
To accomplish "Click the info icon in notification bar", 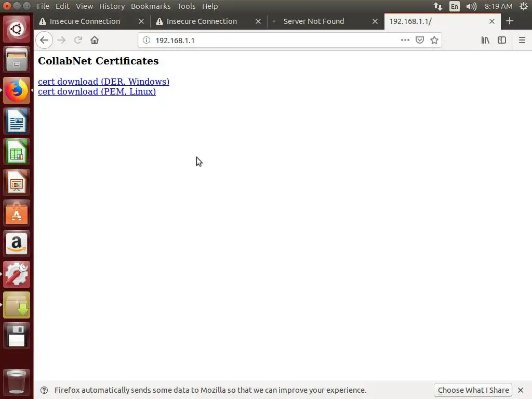I will [44, 390].
